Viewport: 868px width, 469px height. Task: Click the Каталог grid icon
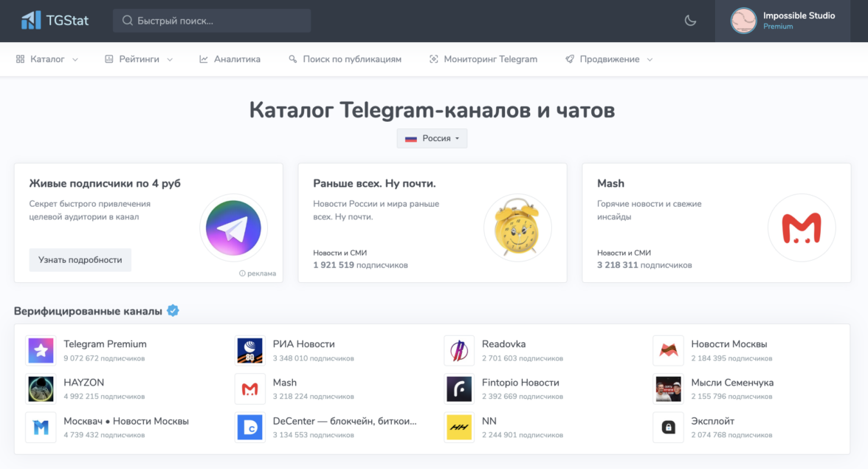[x=20, y=58]
